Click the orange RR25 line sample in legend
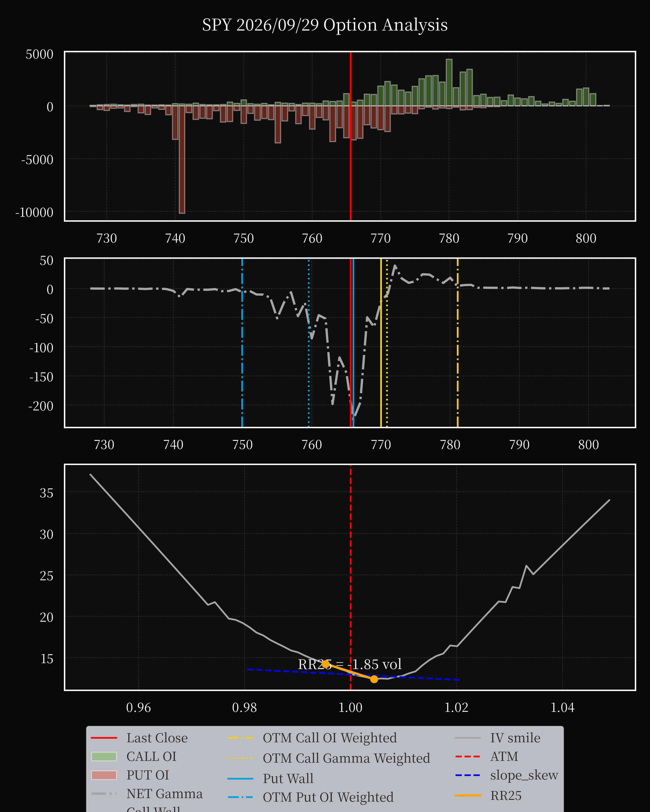Screen dimensions: 650x812 click(468, 795)
